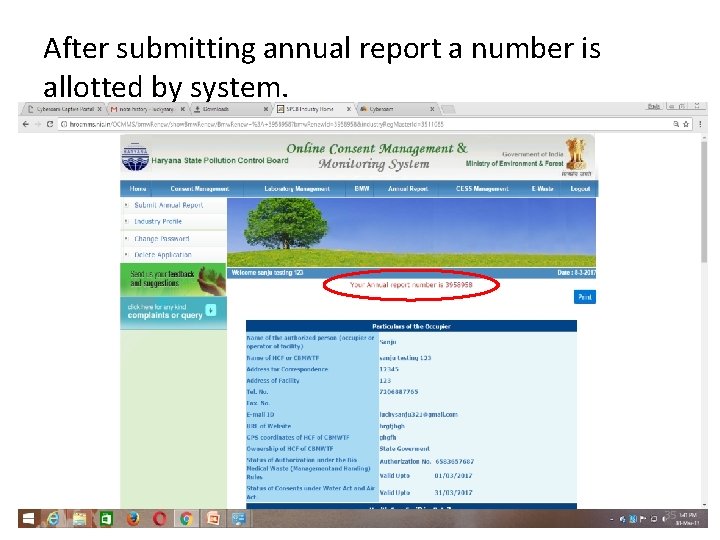Launch Opera from the taskbar
Screen dimensions: 720x540
pos(159,519)
